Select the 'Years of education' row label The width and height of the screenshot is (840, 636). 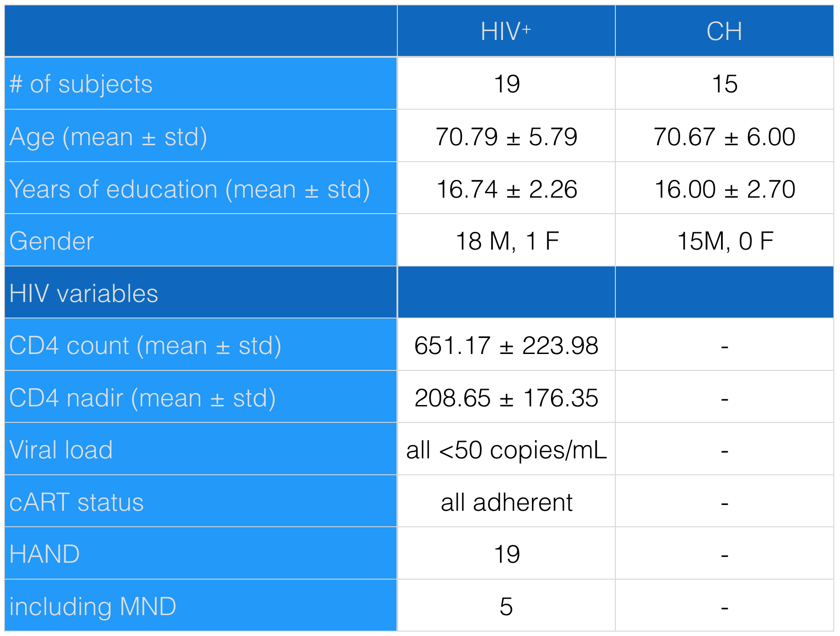tap(190, 189)
